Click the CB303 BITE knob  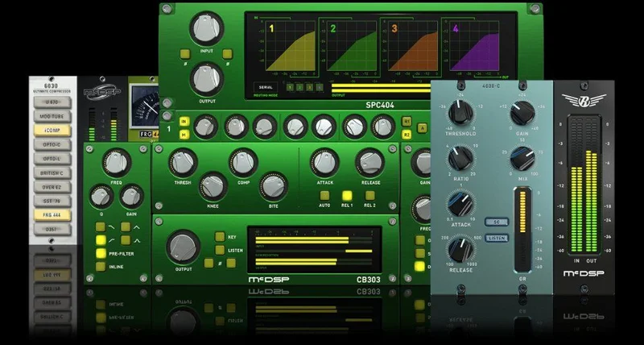tap(274, 186)
